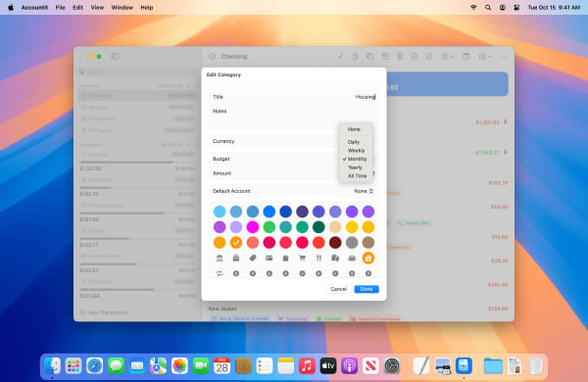The image size is (588, 382).
Task: Pick the beige color swatch
Action: pyautogui.click(x=335, y=227)
